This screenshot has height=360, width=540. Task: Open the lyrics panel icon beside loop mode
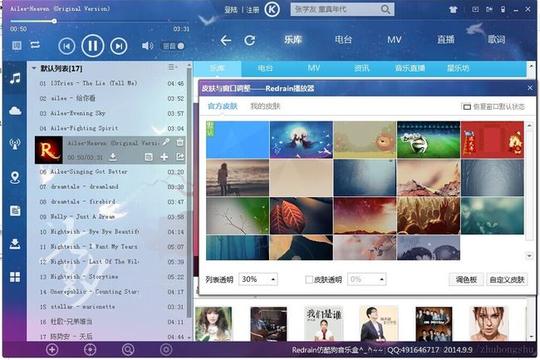[x=17, y=45]
